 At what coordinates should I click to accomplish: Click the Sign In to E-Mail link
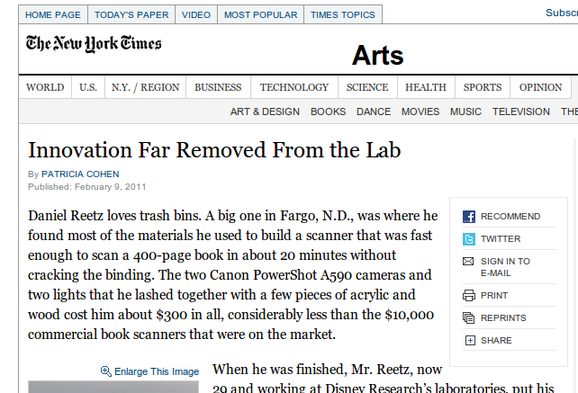(x=505, y=267)
